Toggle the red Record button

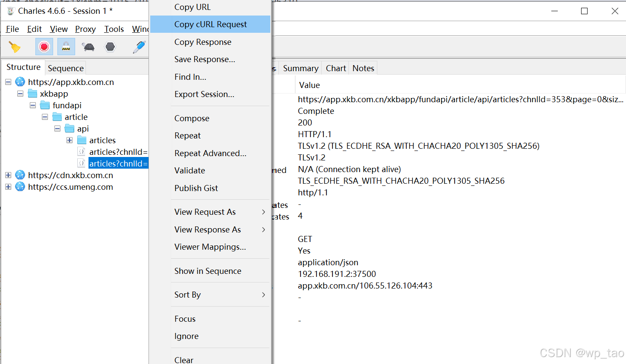coord(44,47)
